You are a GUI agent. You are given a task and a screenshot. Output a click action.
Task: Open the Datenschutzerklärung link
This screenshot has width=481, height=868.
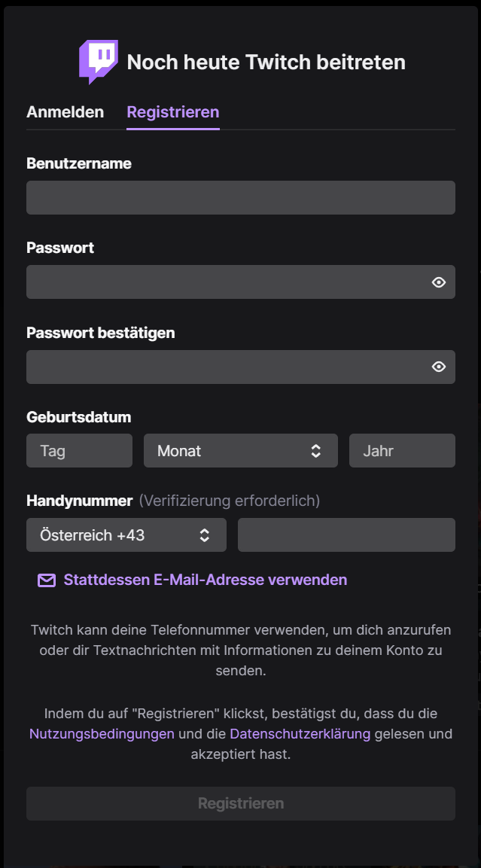click(x=301, y=733)
